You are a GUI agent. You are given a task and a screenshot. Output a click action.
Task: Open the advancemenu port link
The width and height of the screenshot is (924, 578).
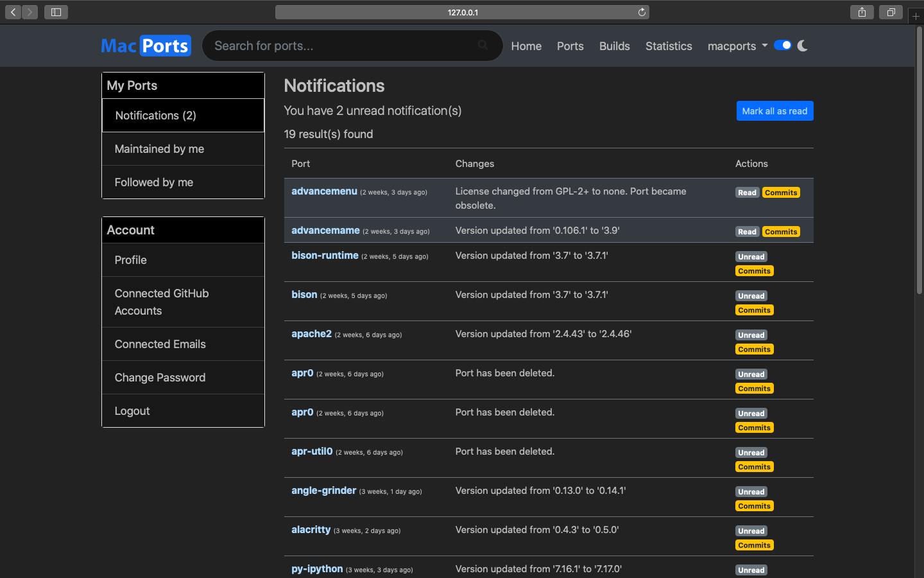click(324, 191)
